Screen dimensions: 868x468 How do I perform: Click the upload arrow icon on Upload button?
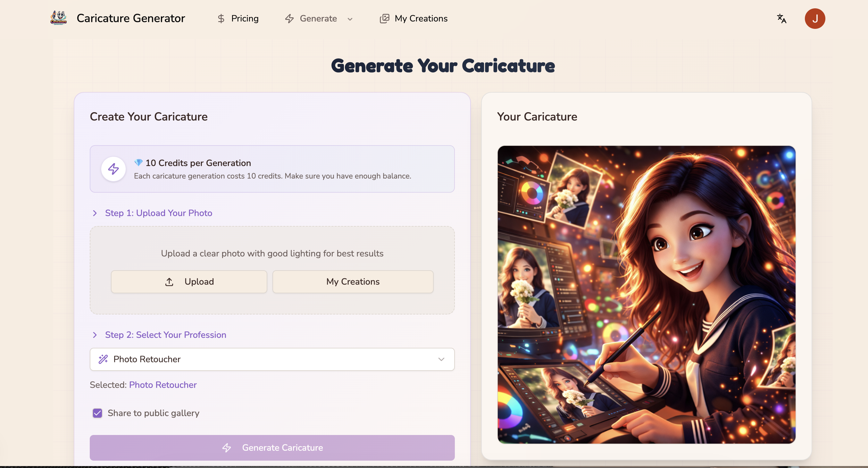170,282
